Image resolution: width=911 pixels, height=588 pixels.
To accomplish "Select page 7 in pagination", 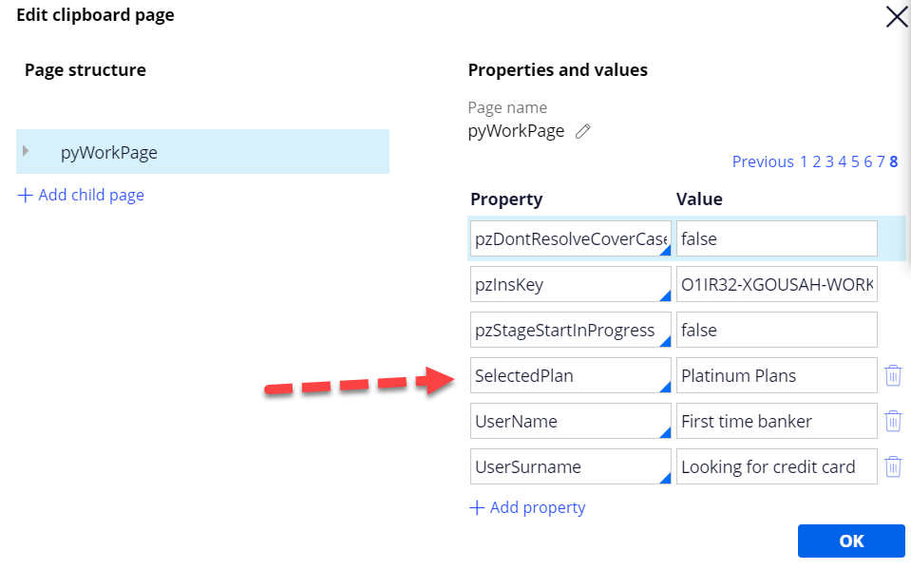I will (881, 161).
